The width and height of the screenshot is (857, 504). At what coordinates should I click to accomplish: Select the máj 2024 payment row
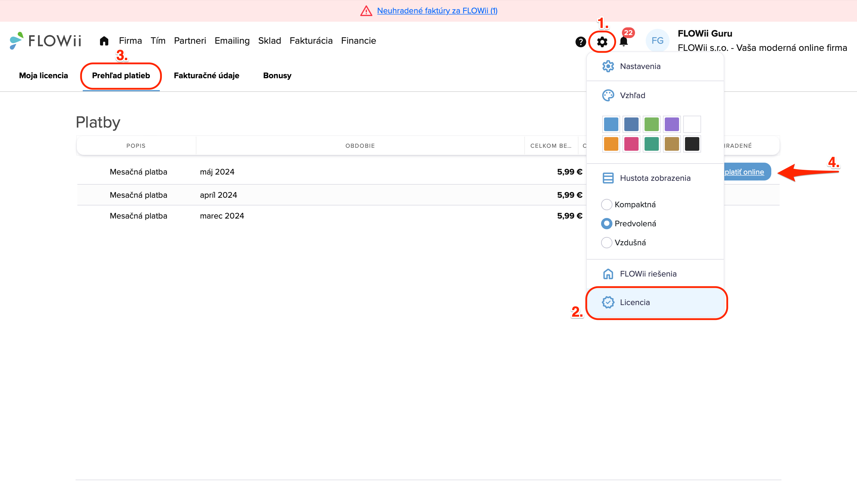click(428, 172)
